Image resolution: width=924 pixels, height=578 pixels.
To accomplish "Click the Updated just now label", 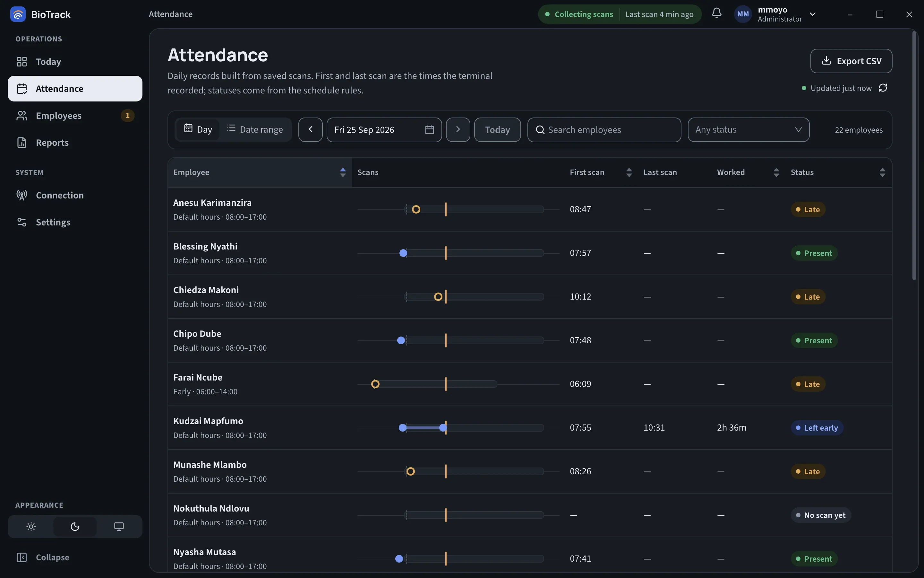I will (841, 88).
